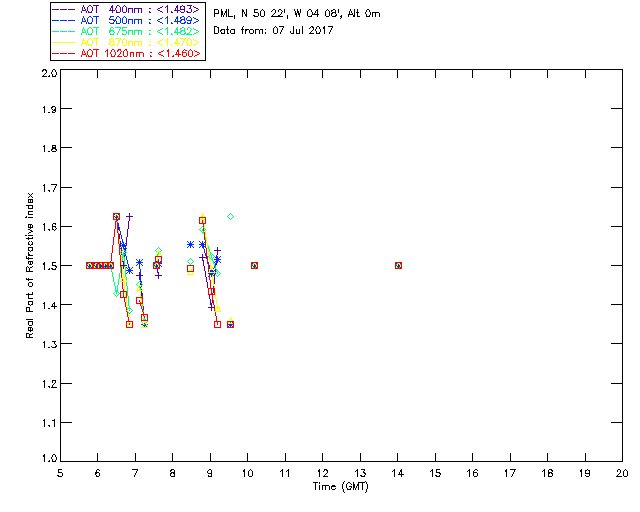
Task: Click the 1.0 tick label on y-axis
Action: 49,458
